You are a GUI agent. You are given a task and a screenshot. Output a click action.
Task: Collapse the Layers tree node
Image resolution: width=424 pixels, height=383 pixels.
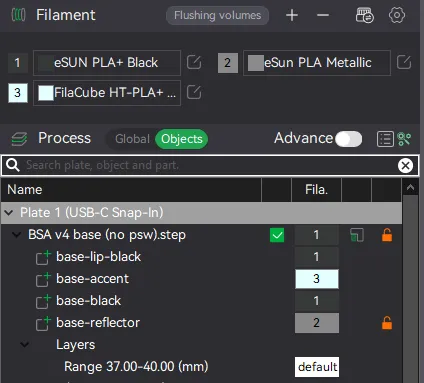point(25,344)
